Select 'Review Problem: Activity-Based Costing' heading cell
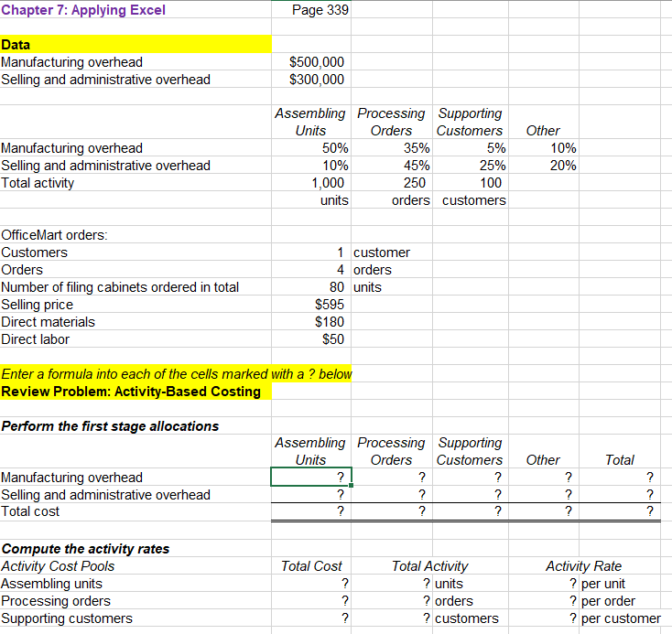 pos(135,392)
